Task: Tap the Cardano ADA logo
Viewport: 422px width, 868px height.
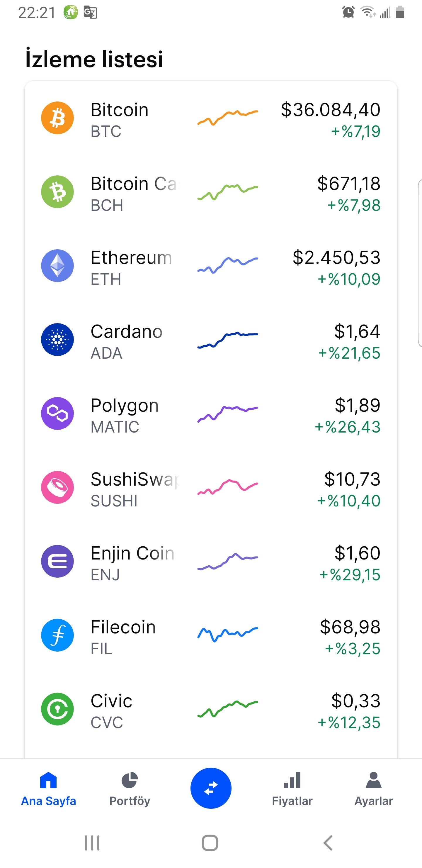Action: [57, 339]
